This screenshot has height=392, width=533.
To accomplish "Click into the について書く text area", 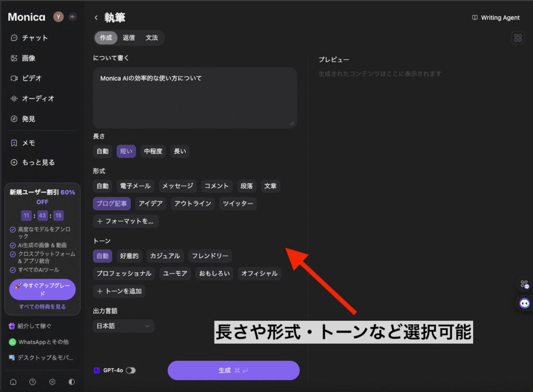I will (195, 98).
